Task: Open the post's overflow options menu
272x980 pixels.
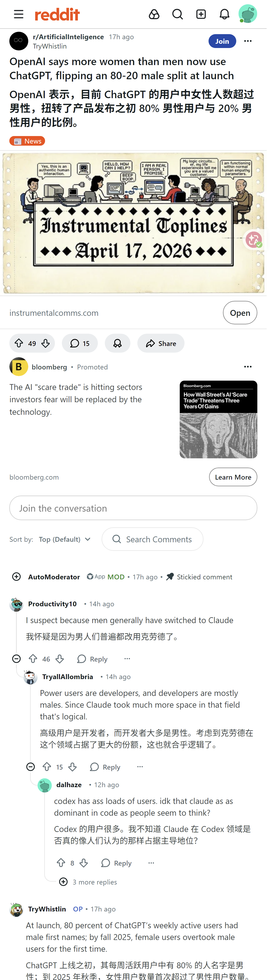Action: pyautogui.click(x=248, y=41)
